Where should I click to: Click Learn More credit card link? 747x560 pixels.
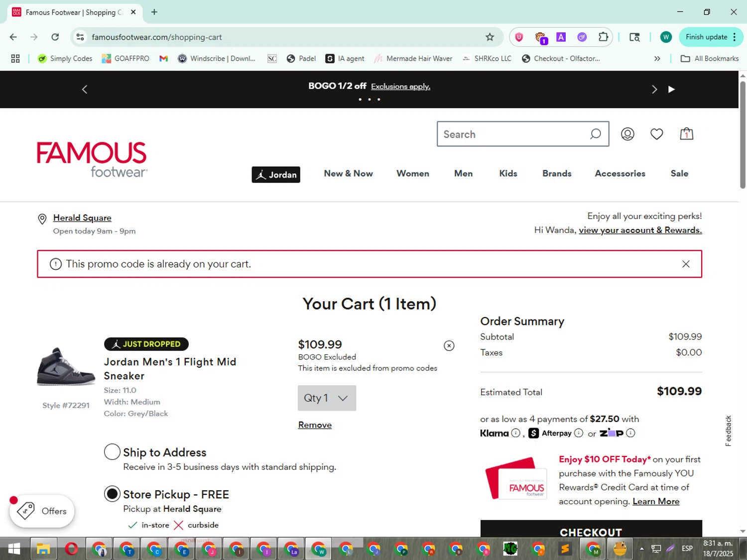pyautogui.click(x=656, y=501)
